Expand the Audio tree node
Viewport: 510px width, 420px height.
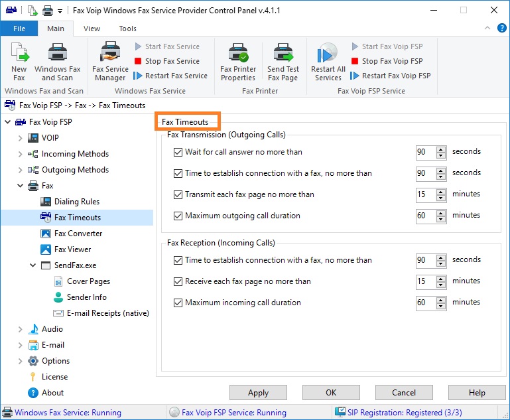(20, 329)
